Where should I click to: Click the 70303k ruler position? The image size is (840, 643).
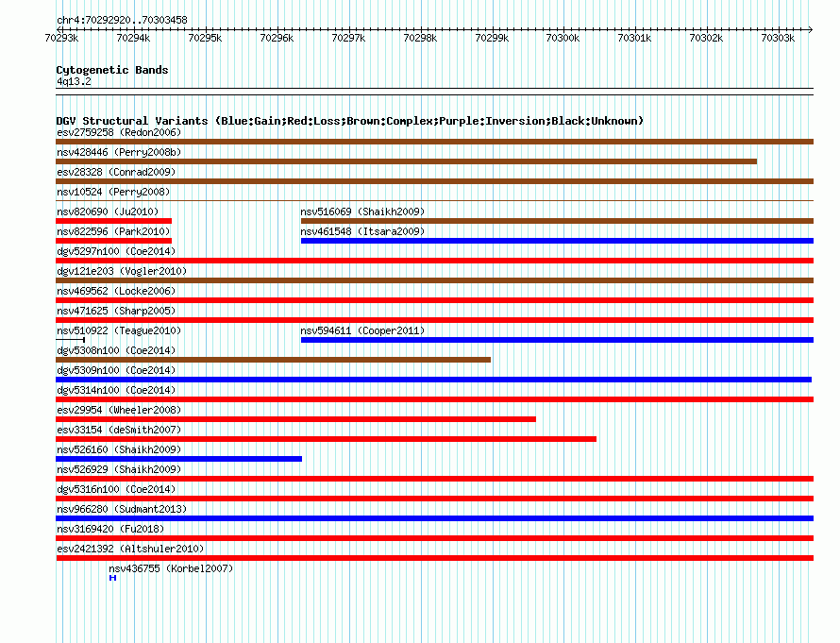coord(779,38)
